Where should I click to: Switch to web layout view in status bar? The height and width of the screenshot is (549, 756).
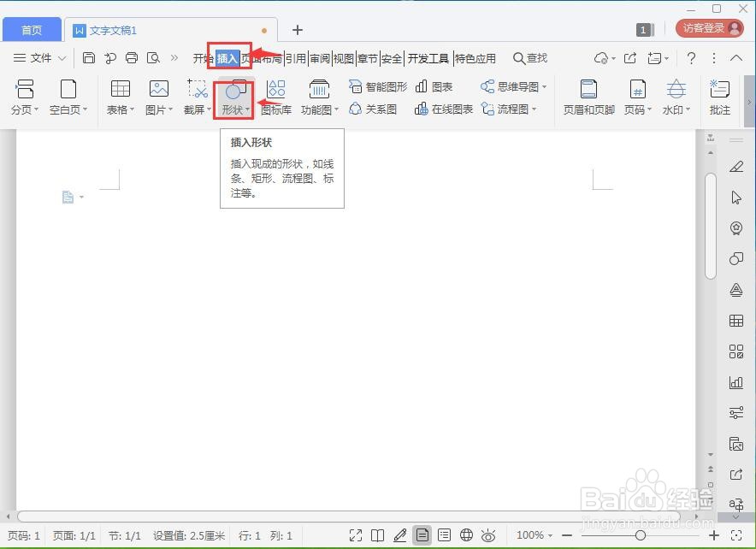coord(466,534)
